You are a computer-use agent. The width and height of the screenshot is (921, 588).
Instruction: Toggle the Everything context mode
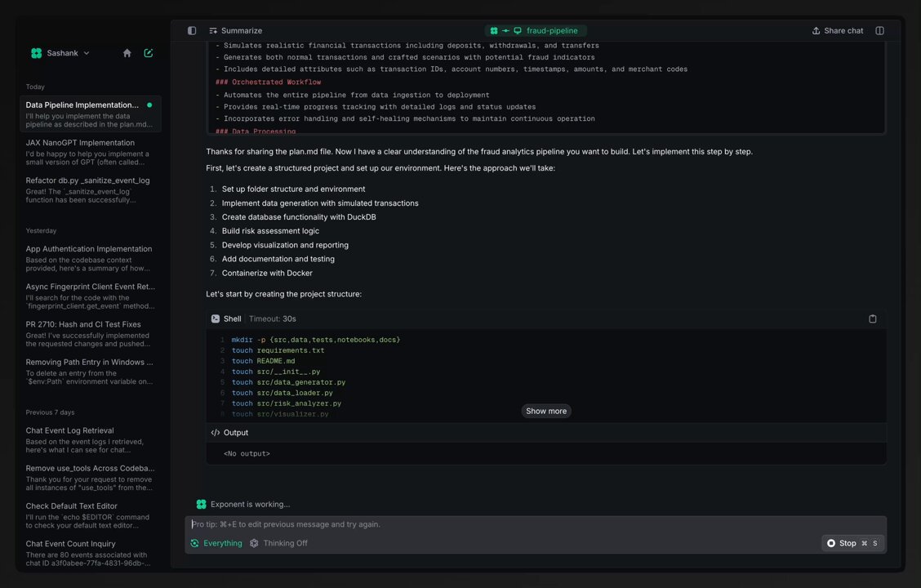click(216, 543)
